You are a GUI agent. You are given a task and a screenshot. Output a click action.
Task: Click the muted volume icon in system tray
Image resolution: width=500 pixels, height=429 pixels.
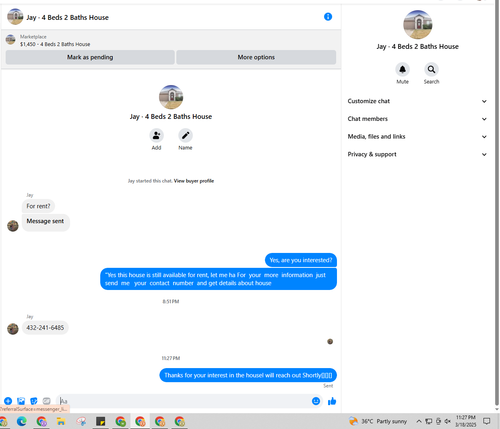click(448, 421)
